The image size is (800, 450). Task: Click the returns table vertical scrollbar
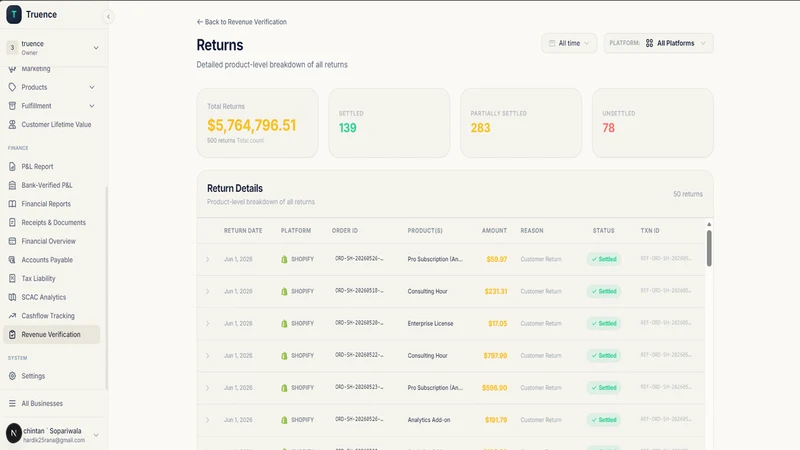pyautogui.click(x=709, y=248)
